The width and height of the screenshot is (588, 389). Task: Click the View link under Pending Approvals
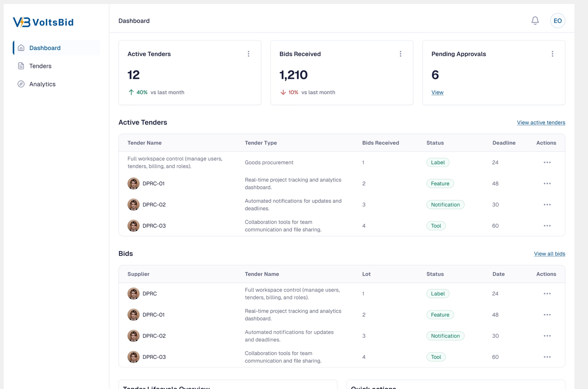coord(437,92)
